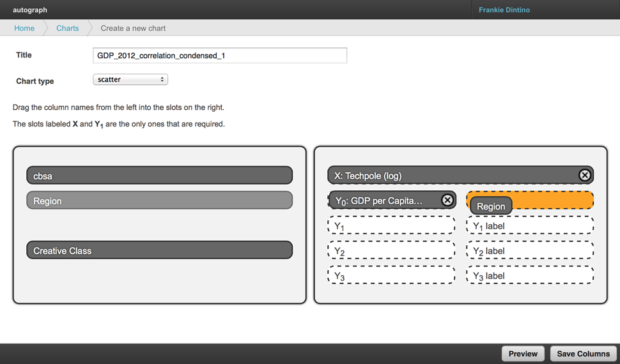This screenshot has width=620, height=364.
Task: Open Frankie Dintino user menu
Action: pyautogui.click(x=504, y=10)
